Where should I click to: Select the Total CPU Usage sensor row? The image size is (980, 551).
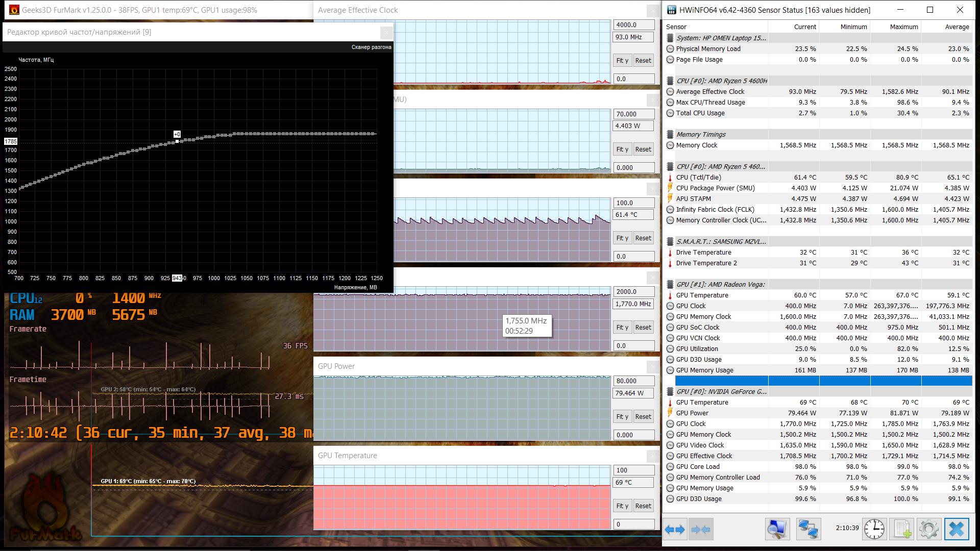[x=819, y=113]
